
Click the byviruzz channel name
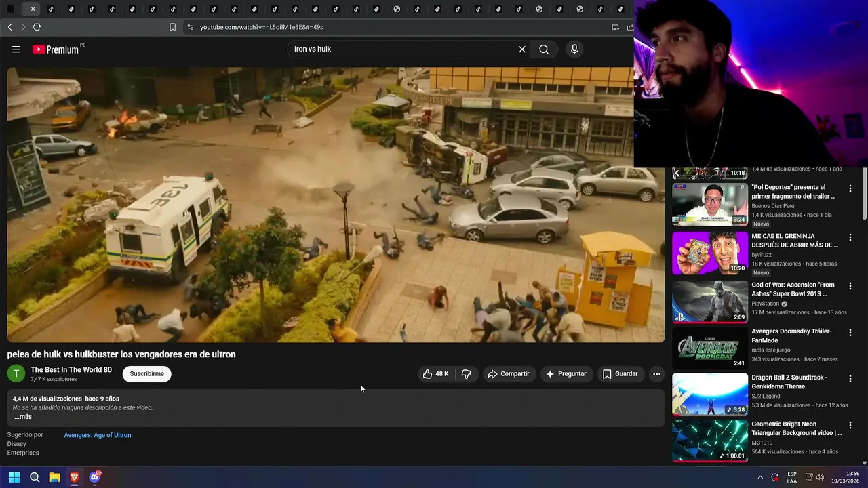tap(762, 255)
